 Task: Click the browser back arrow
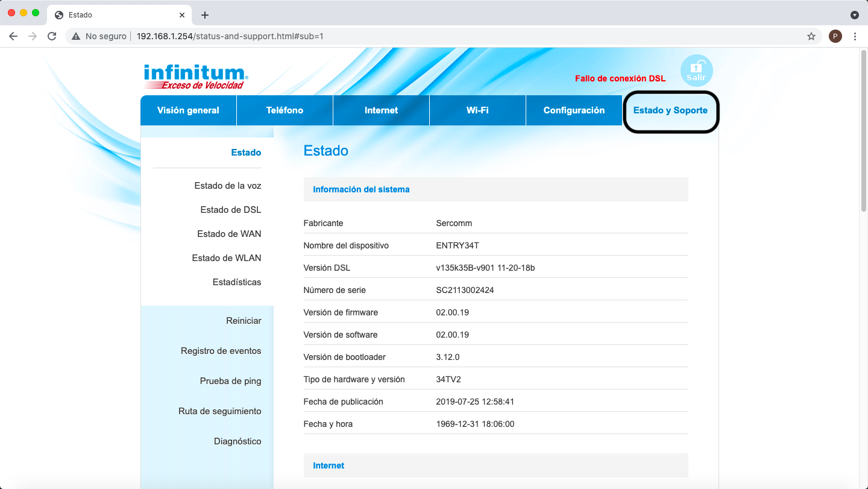13,36
